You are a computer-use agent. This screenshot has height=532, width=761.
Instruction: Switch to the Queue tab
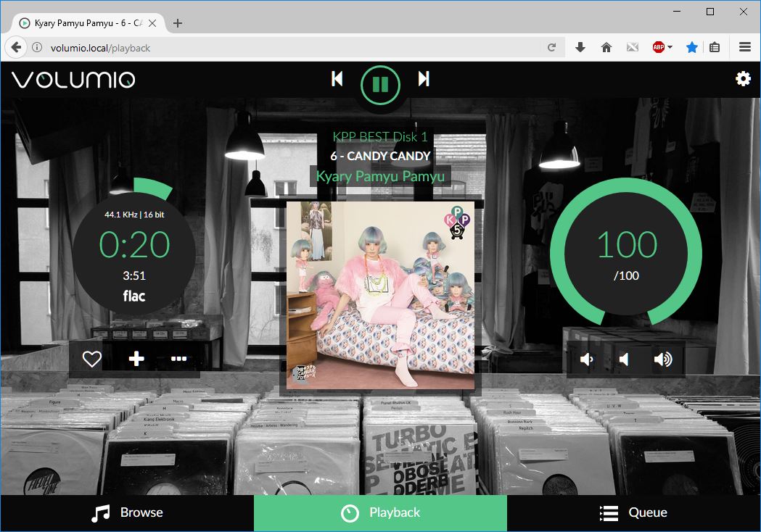coord(634,513)
